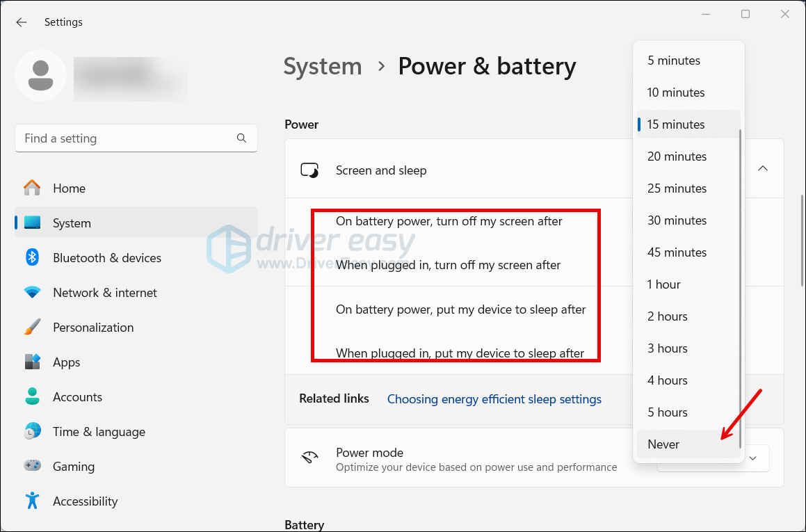This screenshot has height=532, width=806.
Task: Select 5 minutes from the list
Action: (x=674, y=61)
